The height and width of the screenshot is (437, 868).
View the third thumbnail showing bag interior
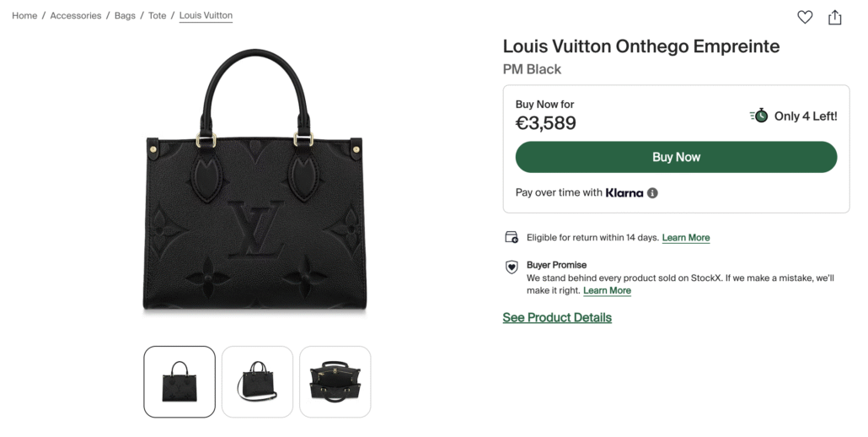pos(335,381)
